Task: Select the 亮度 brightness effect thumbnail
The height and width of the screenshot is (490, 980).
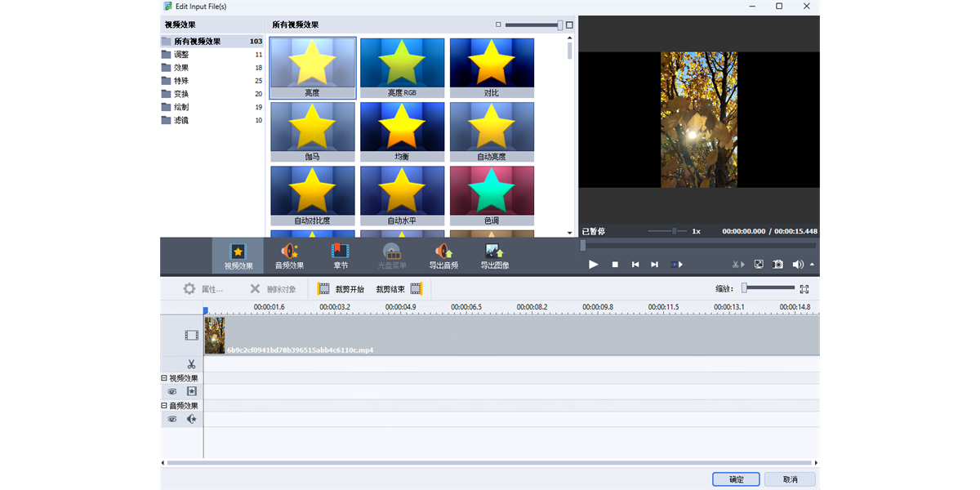Action: (x=312, y=64)
